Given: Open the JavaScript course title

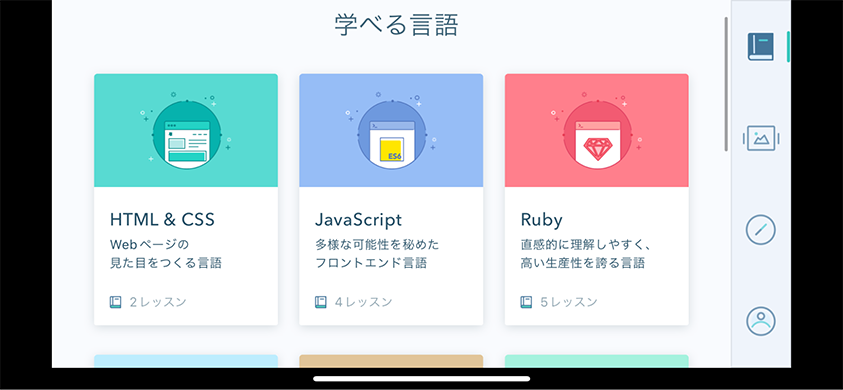Looking at the screenshot, I should pyautogui.click(x=359, y=219).
